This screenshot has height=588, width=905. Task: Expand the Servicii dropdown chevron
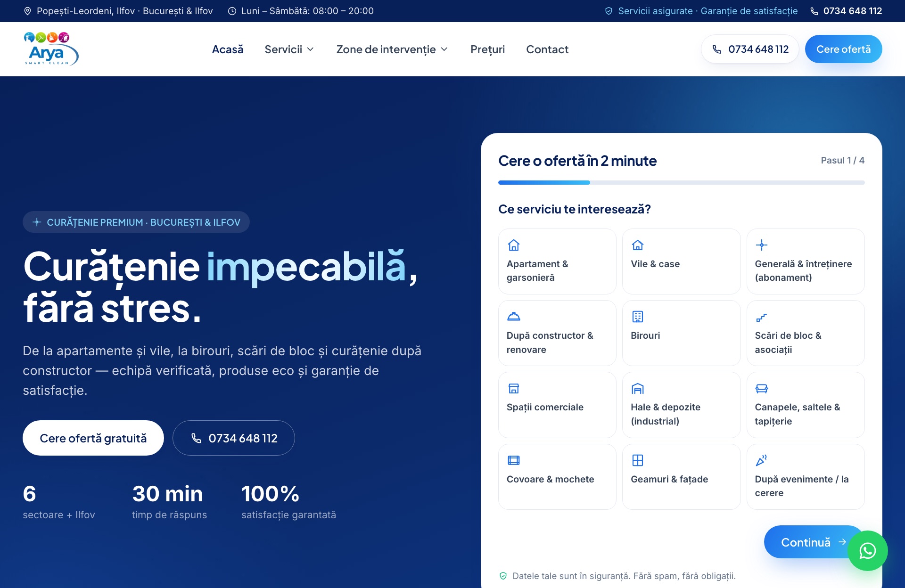tap(311, 49)
